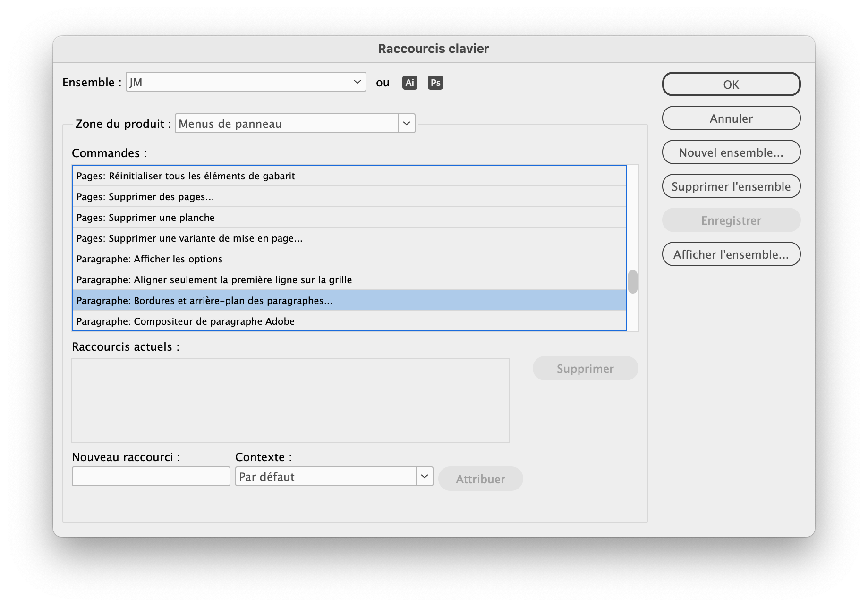The image size is (868, 607).
Task: Click the Photoshop (Ps) shortcut set icon
Action: tap(435, 82)
